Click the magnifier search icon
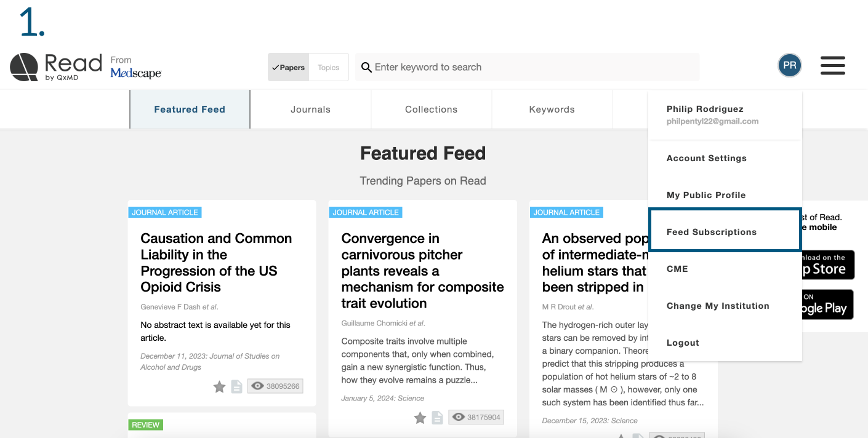 366,67
